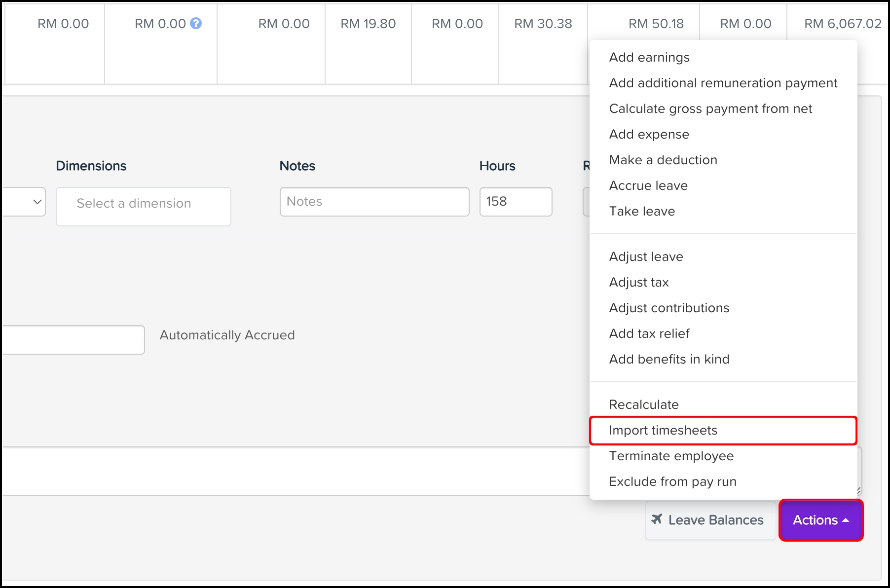Screen dimensions: 890x588
Task: Choose Add earnings menu option
Action: pyautogui.click(x=649, y=57)
